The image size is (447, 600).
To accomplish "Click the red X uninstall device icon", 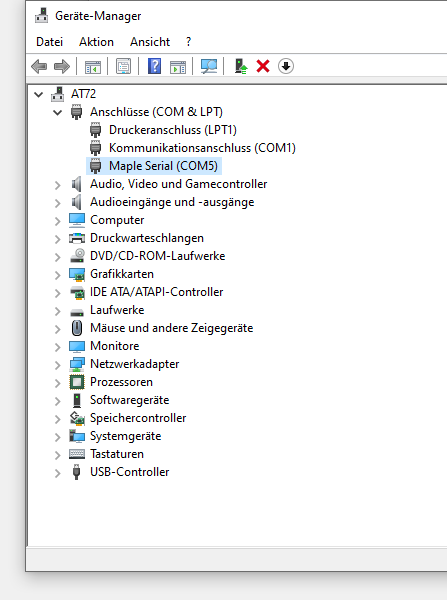I will pyautogui.click(x=263, y=67).
